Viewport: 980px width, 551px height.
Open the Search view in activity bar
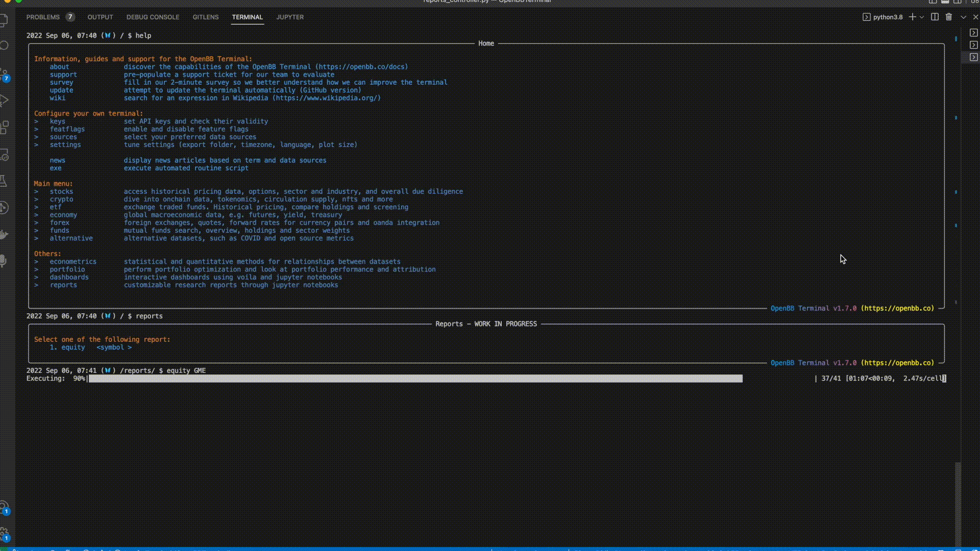click(4, 45)
